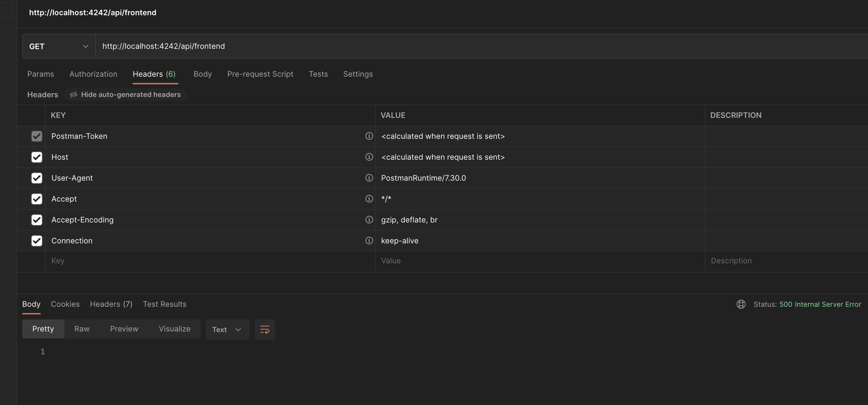Uncheck the Connection header checkbox

point(37,241)
